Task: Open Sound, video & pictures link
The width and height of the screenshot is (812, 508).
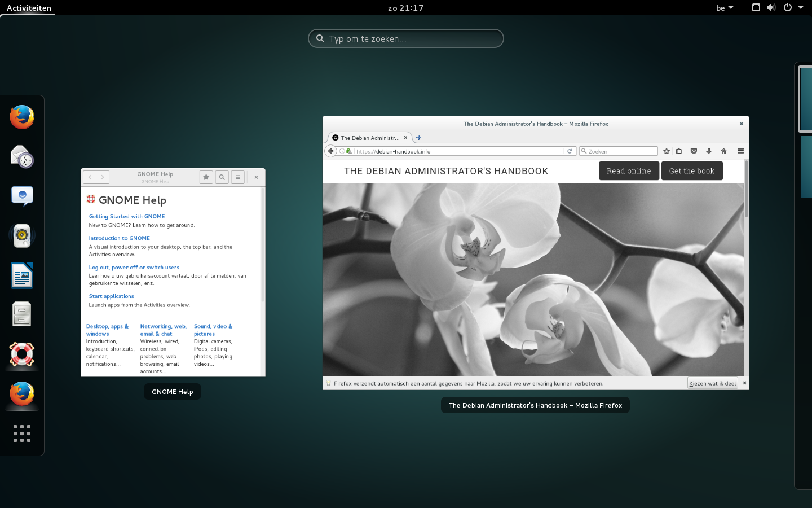Action: point(213,330)
